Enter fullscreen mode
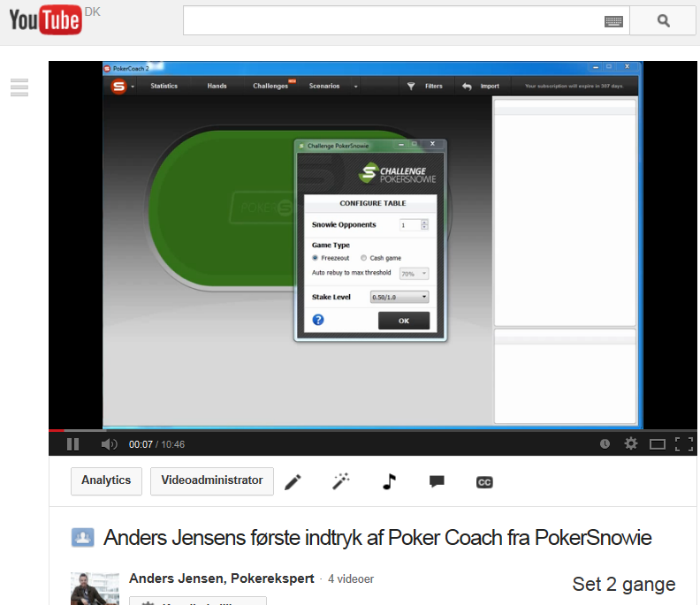The height and width of the screenshot is (605, 700). (684, 444)
